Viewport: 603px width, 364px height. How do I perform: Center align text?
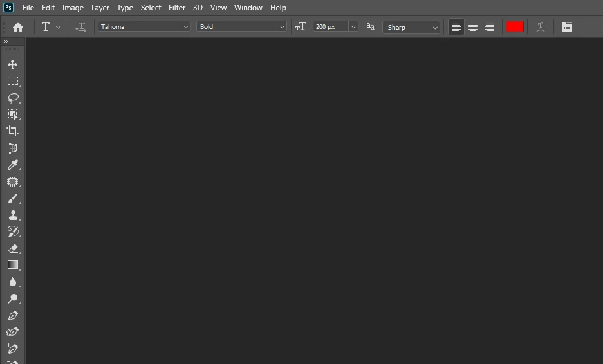tap(473, 27)
